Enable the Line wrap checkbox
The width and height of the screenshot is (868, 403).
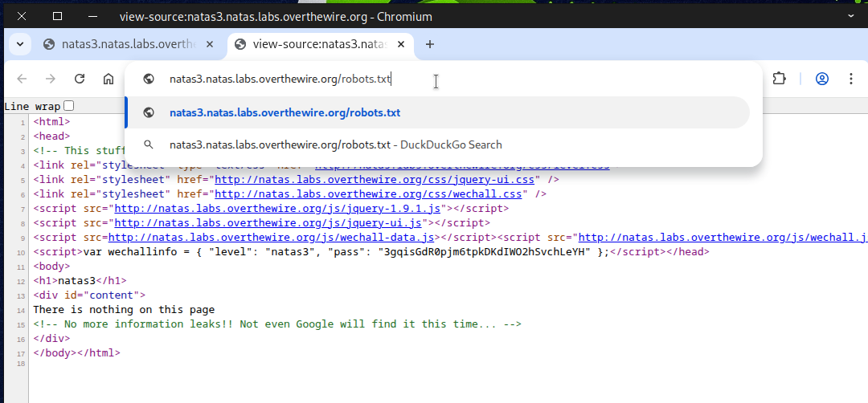(69, 106)
